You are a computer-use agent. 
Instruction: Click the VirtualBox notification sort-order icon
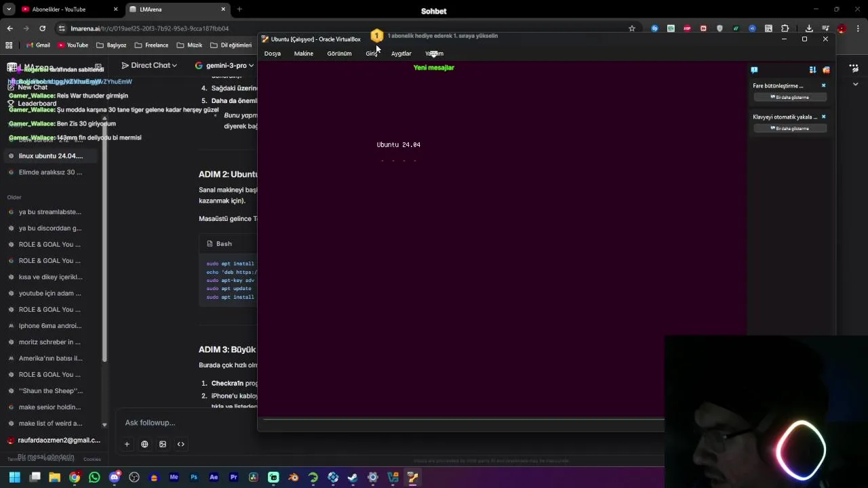pyautogui.click(x=812, y=70)
